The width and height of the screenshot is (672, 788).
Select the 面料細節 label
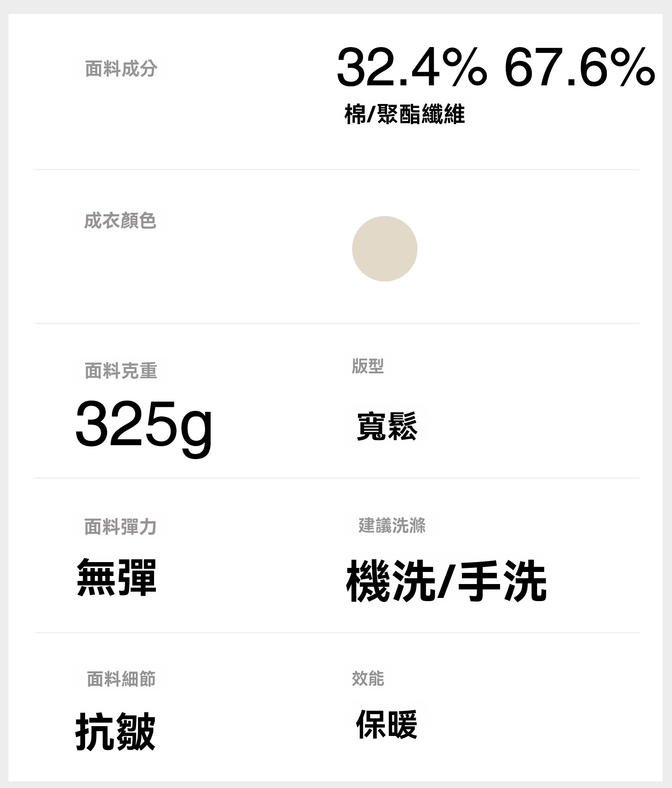click(x=121, y=679)
